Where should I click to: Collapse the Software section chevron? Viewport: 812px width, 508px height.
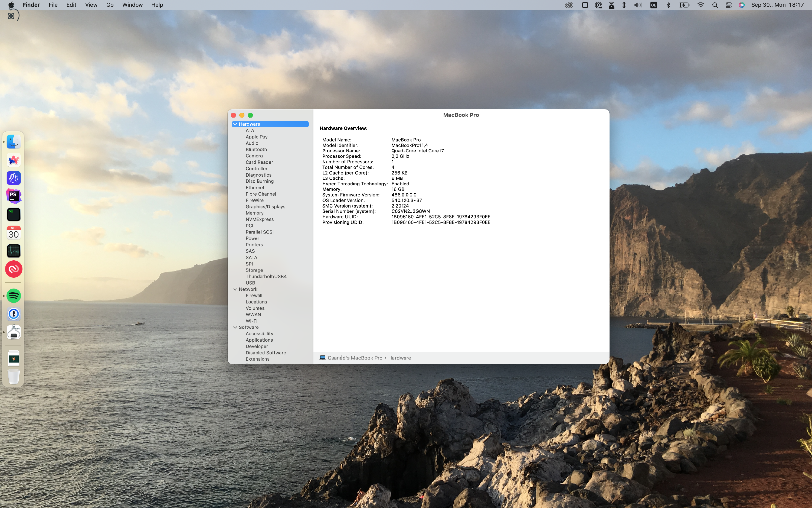pyautogui.click(x=235, y=328)
